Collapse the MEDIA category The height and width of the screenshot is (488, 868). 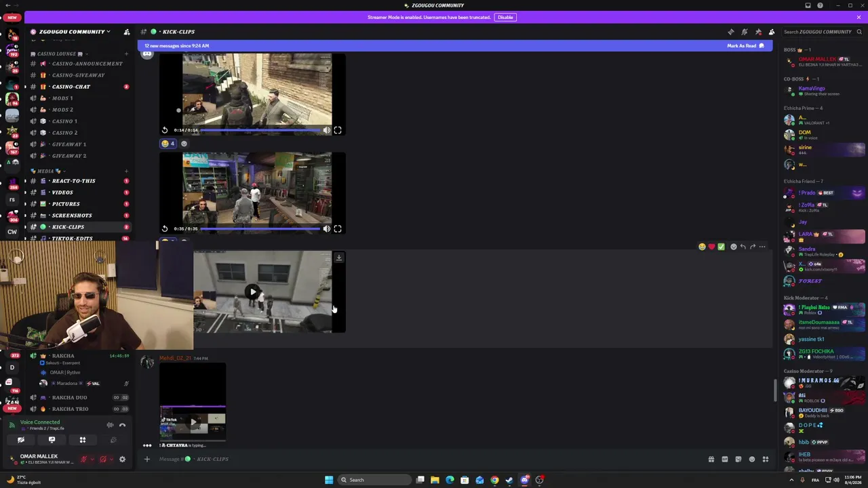(x=49, y=171)
